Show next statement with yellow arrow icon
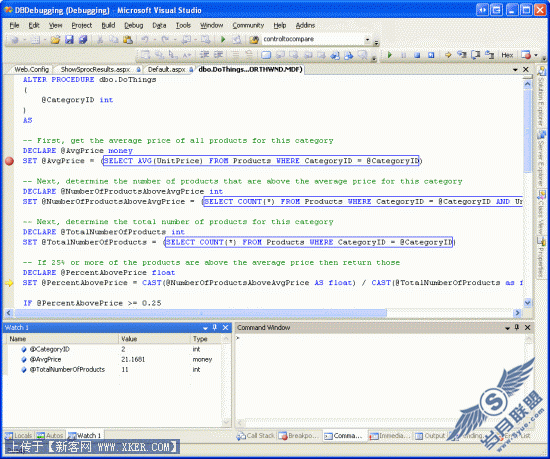 click(x=448, y=55)
